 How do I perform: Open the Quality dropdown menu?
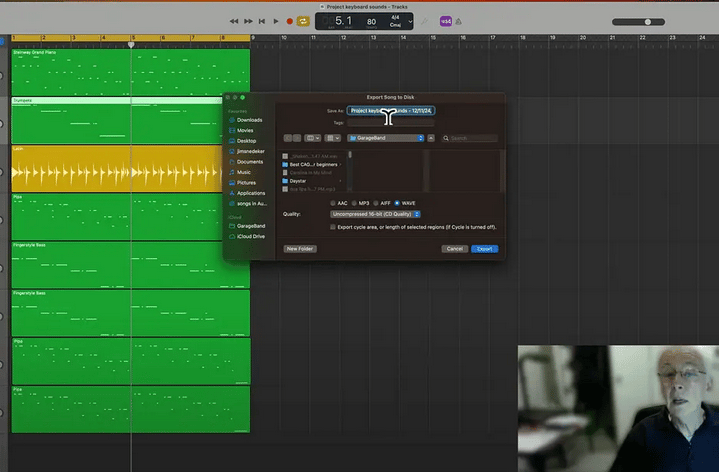(x=375, y=214)
